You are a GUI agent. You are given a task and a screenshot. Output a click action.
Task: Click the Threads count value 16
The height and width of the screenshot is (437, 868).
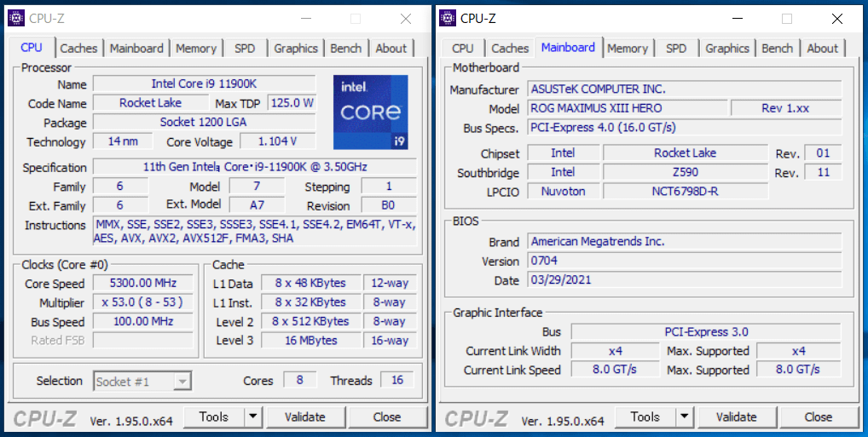coord(397,380)
